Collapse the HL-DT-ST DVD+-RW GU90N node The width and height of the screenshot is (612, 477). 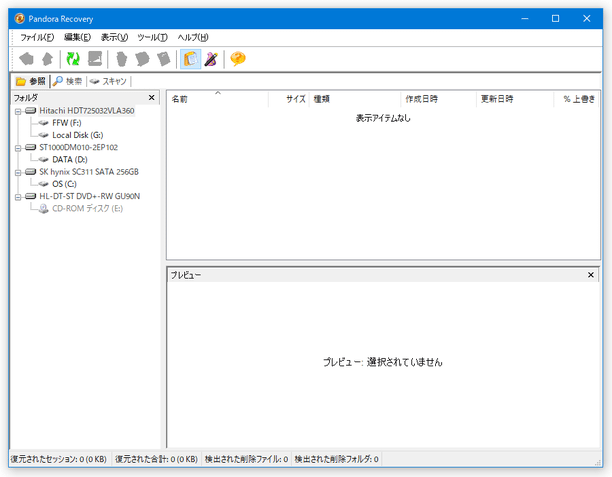(18, 197)
